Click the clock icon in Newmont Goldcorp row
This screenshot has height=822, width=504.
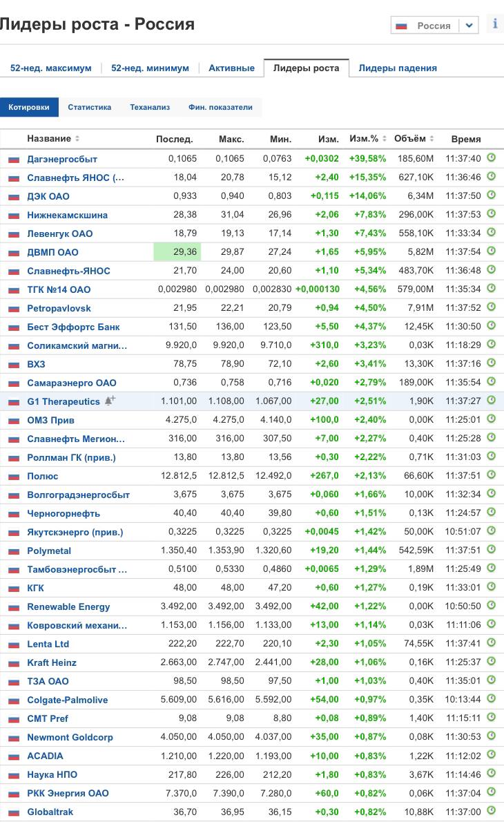(x=492, y=736)
